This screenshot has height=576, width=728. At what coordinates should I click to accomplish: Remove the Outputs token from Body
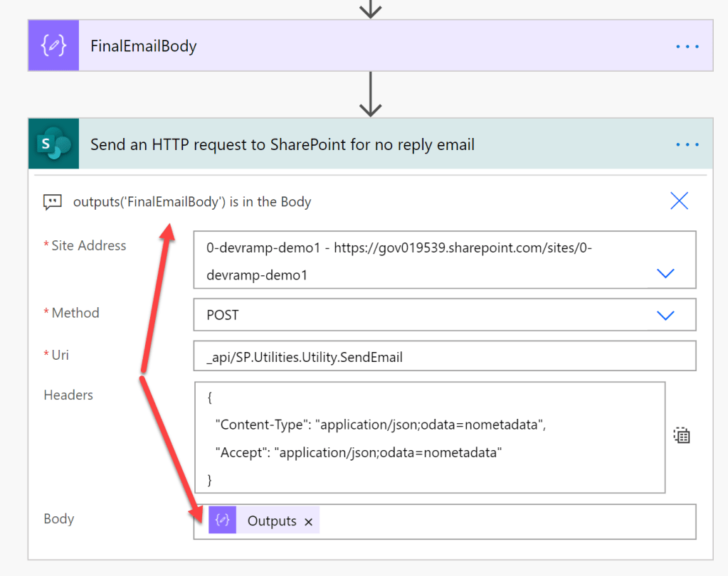(x=308, y=522)
